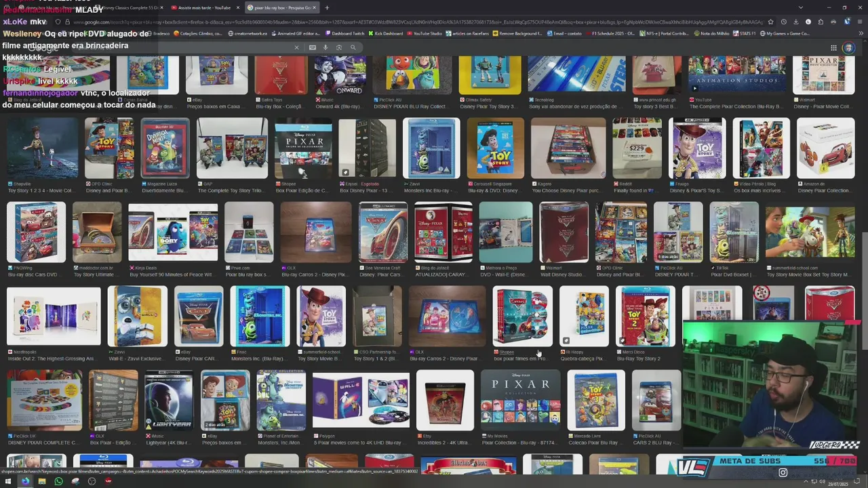Open WhatsApp in Windows taskbar
868x488 pixels.
pos(58,481)
